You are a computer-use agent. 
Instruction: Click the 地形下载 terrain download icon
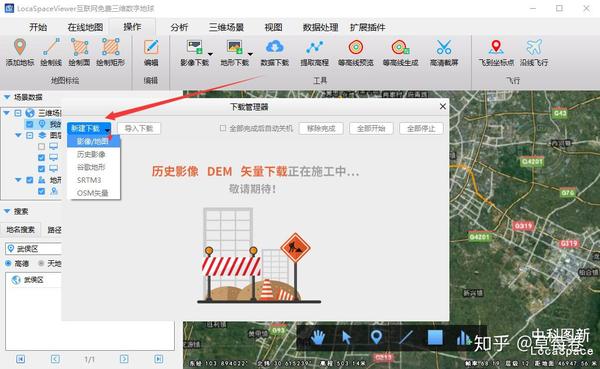(x=235, y=47)
